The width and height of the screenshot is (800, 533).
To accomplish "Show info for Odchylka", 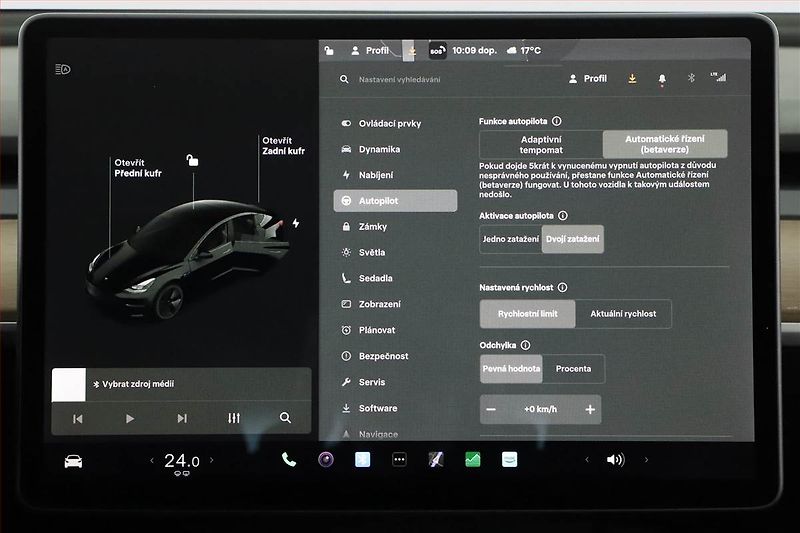I will (526, 345).
